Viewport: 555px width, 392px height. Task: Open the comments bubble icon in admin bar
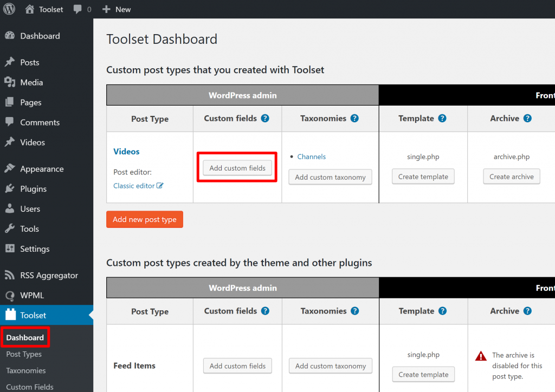pyautogui.click(x=77, y=9)
